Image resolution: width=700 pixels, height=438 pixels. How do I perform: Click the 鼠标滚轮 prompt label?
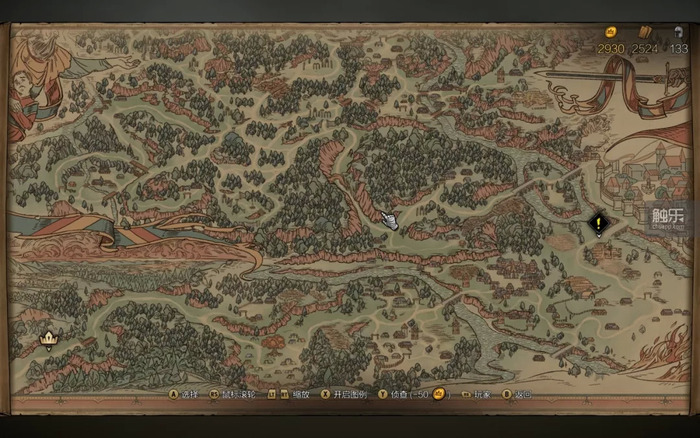tap(239, 394)
